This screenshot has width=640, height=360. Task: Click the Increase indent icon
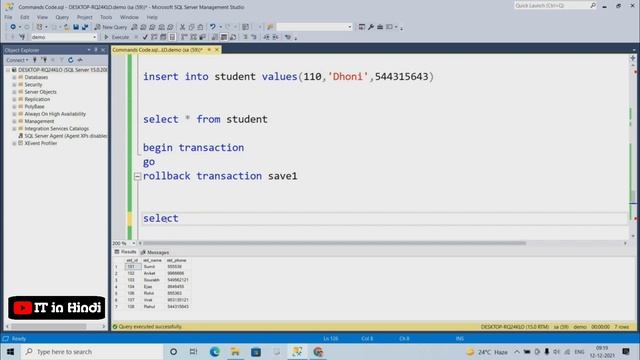[276, 37]
